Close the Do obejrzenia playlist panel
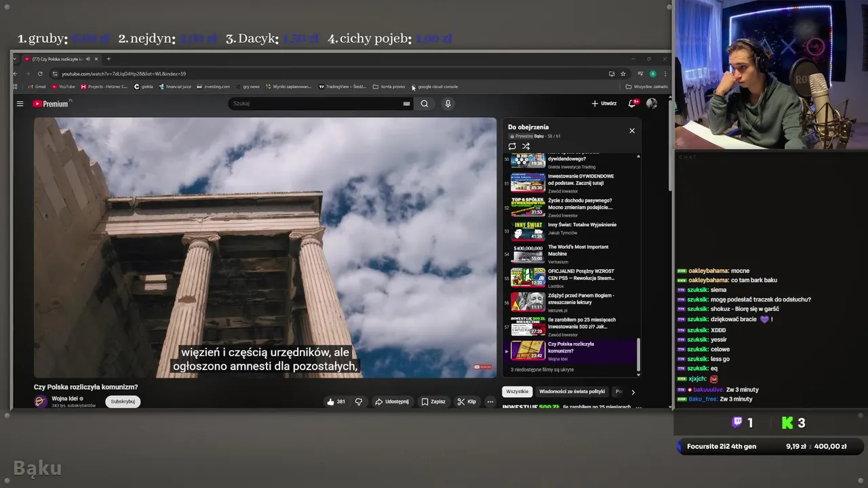This screenshot has width=868, height=488. coord(632,131)
